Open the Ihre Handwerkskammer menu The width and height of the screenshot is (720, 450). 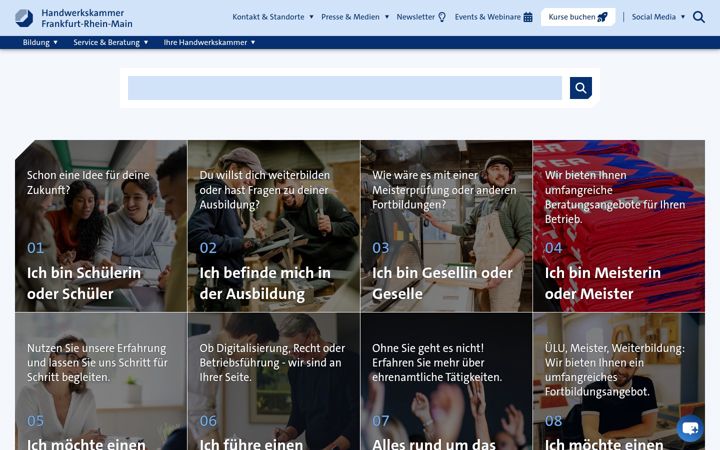(x=209, y=42)
